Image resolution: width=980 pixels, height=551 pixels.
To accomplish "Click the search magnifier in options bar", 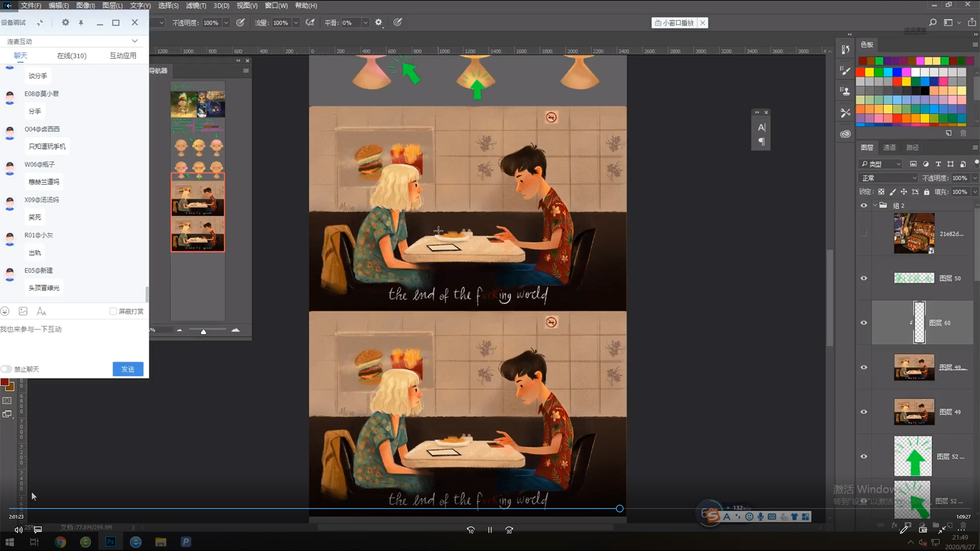I will coord(933,22).
